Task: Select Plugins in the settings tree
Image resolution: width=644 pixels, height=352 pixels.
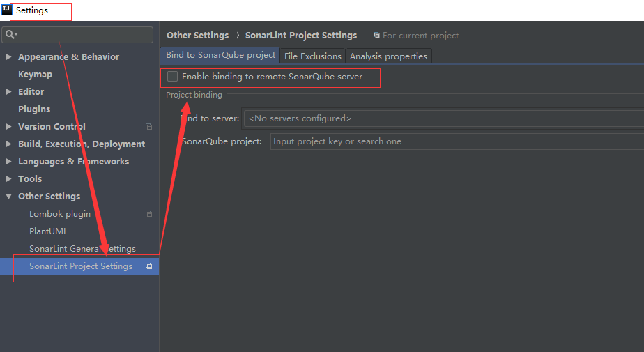Action: click(34, 109)
